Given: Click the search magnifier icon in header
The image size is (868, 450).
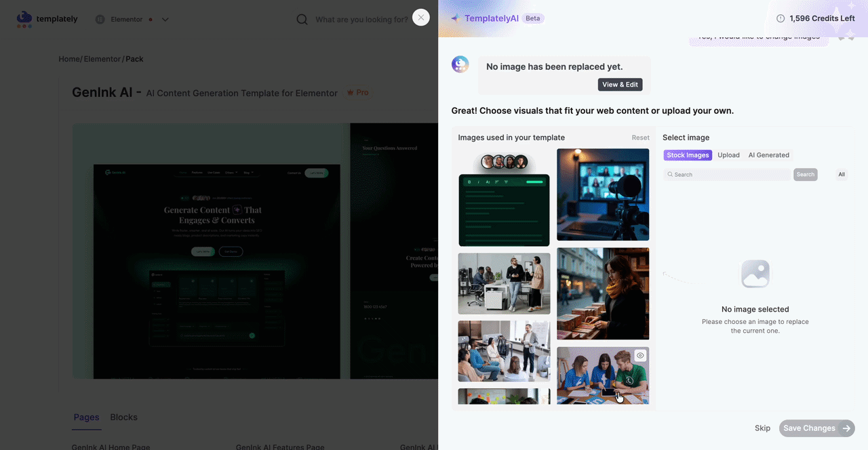Looking at the screenshot, I should tap(302, 20).
